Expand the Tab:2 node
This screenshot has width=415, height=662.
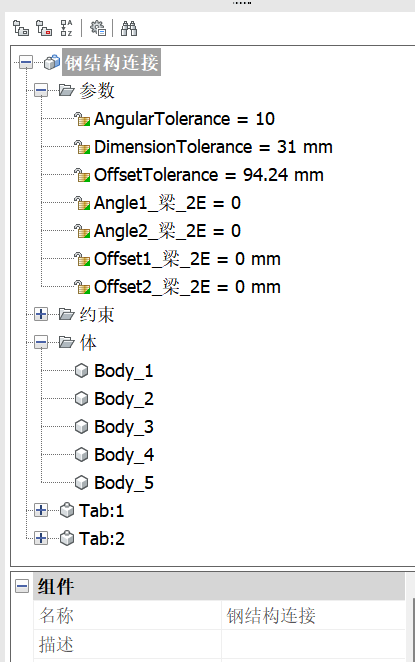(41, 538)
